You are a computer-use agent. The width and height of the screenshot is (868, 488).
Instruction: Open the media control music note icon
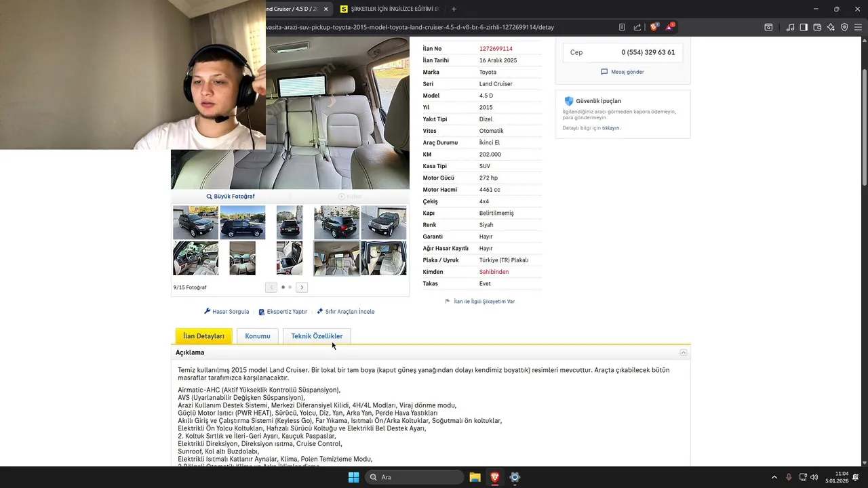click(x=790, y=27)
